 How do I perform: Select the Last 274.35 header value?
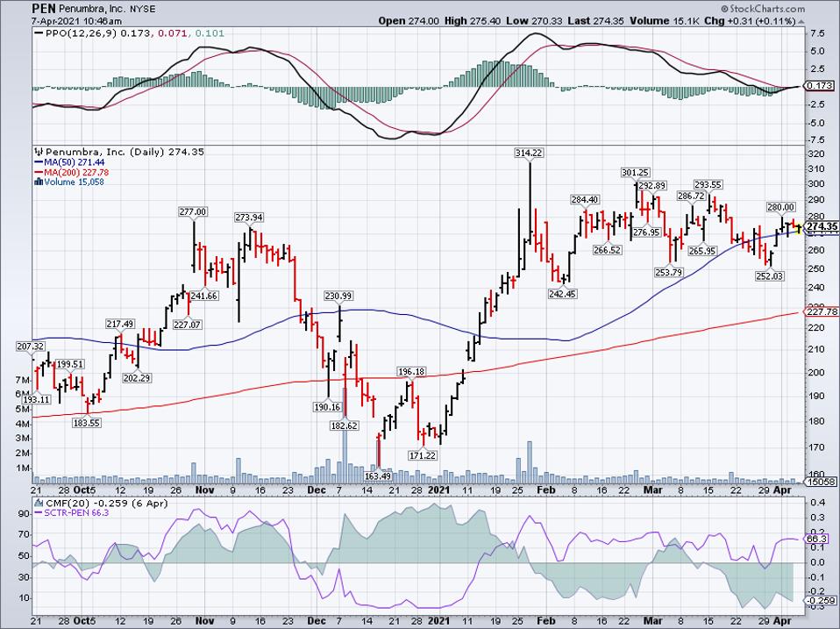(595, 21)
